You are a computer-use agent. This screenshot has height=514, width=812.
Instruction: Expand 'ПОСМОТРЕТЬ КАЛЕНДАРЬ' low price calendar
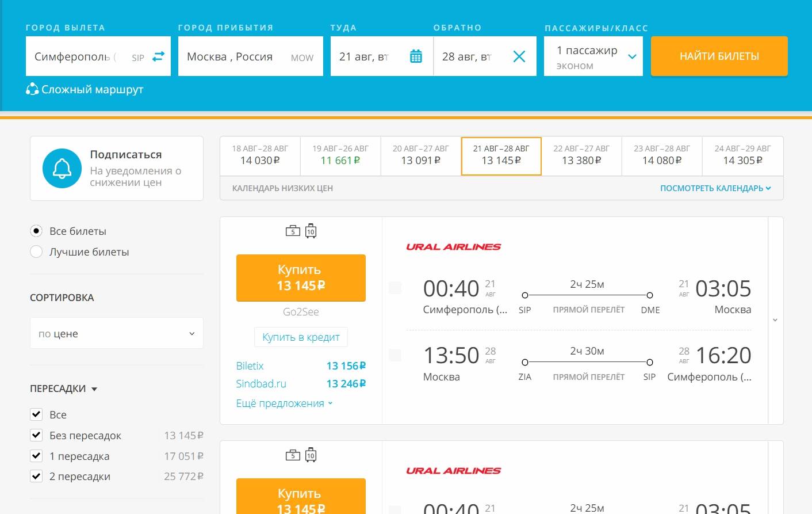click(715, 188)
